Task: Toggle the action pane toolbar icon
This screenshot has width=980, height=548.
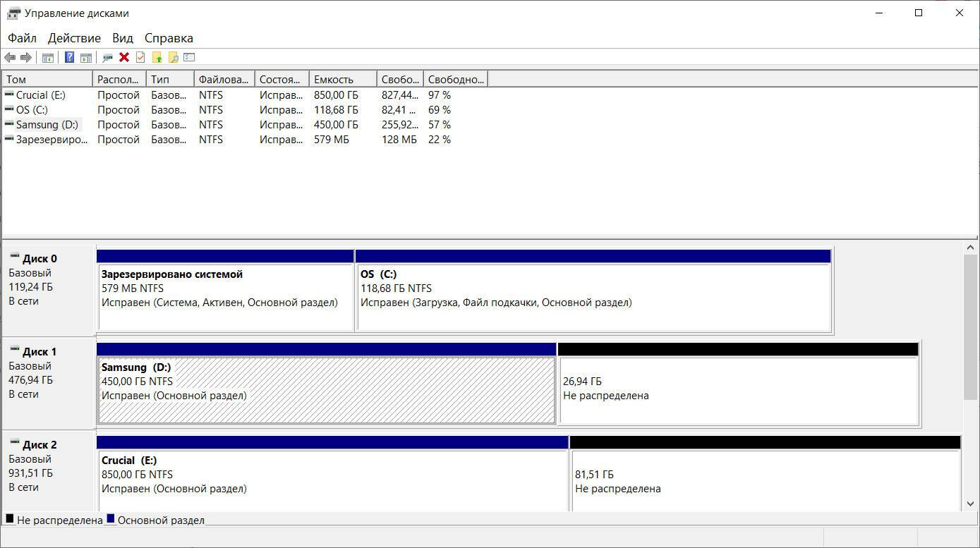Action: (86, 58)
